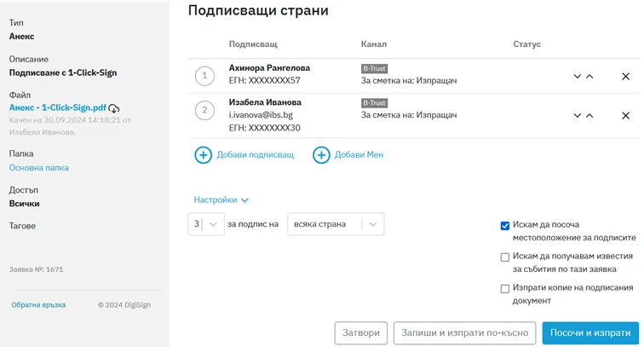Uncheck Искам да посоча местоположение за подписите
The image size is (644, 347).
click(x=505, y=226)
